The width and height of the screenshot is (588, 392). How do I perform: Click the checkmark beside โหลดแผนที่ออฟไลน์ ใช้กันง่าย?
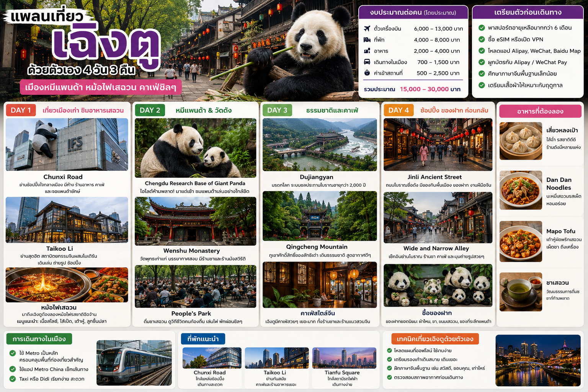(390, 350)
